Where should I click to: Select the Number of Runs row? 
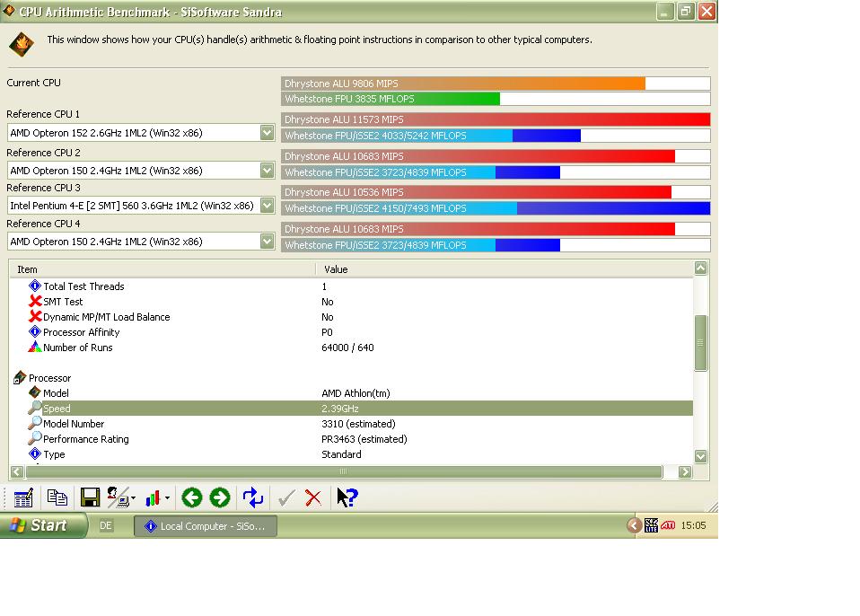click(351, 348)
